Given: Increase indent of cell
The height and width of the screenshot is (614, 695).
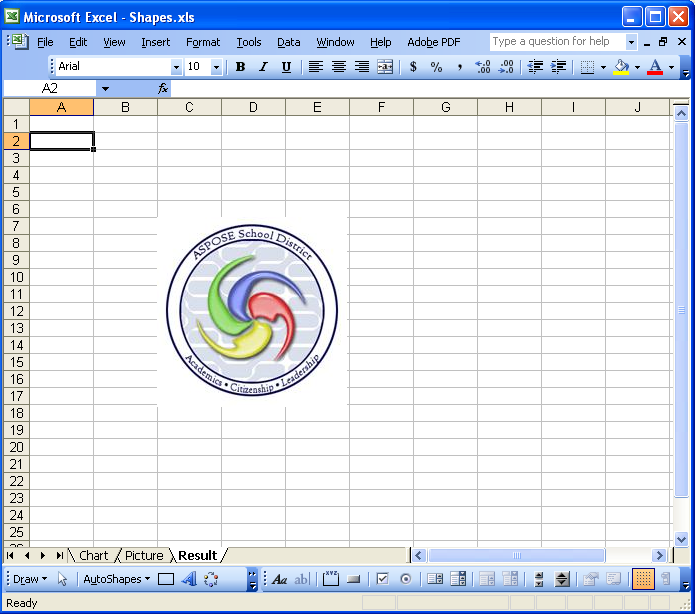Looking at the screenshot, I should pyautogui.click(x=558, y=67).
